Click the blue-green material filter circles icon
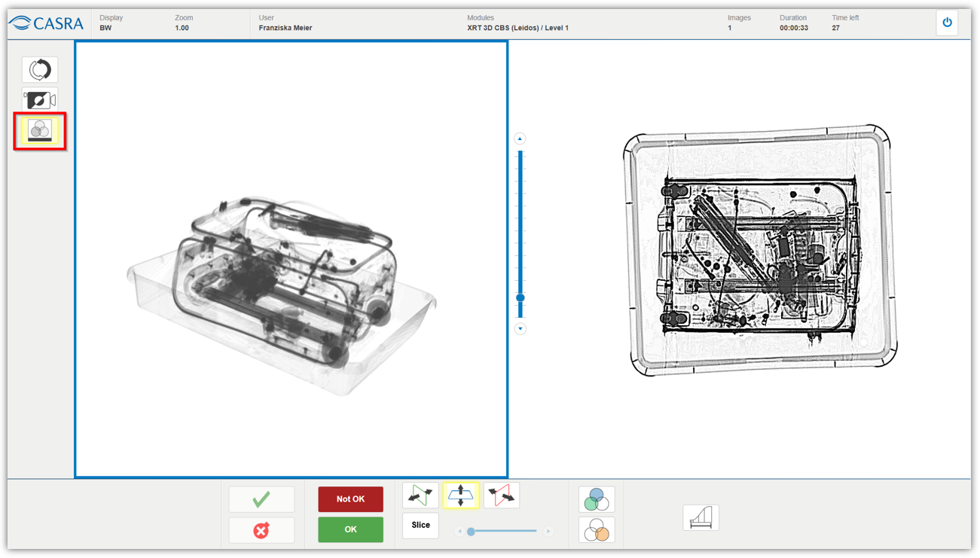 coord(597,499)
